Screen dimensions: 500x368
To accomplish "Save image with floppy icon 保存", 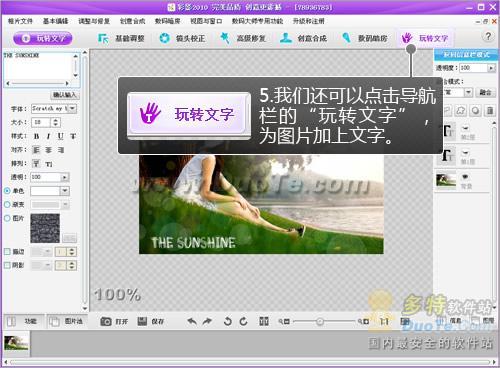I will 151,321.
